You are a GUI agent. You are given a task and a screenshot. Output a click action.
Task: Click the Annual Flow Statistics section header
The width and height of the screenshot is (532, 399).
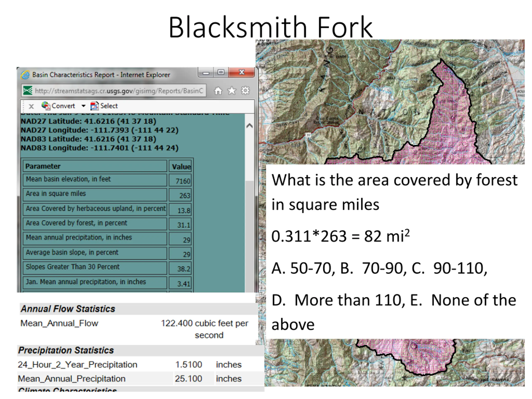point(68,309)
